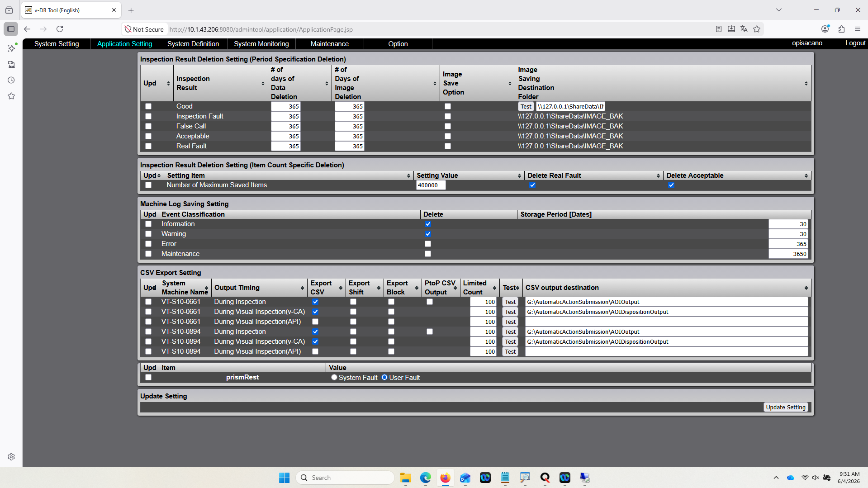Toggle Export CSV for VT-S10-0661 During Inspection
This screenshot has width=868, height=488.
[315, 302]
